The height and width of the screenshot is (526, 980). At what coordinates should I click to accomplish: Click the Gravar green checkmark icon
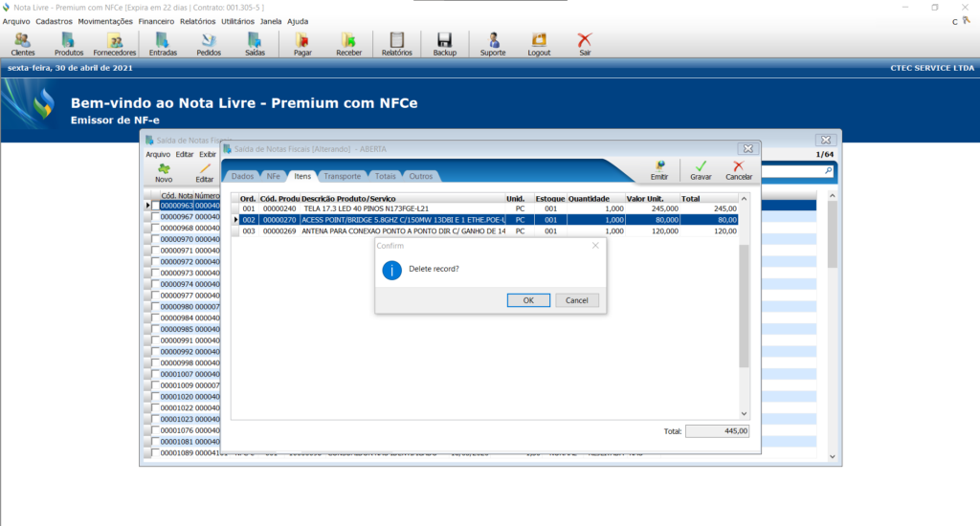point(701,170)
